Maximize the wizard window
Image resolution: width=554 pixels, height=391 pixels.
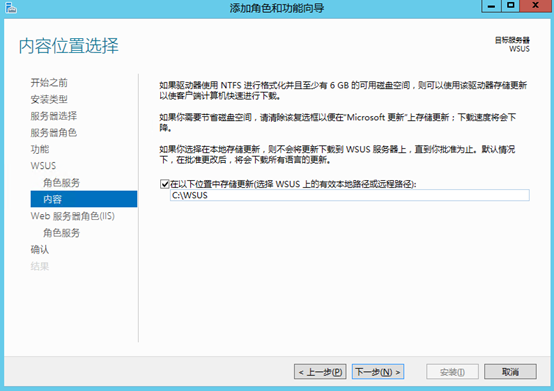click(510, 6)
